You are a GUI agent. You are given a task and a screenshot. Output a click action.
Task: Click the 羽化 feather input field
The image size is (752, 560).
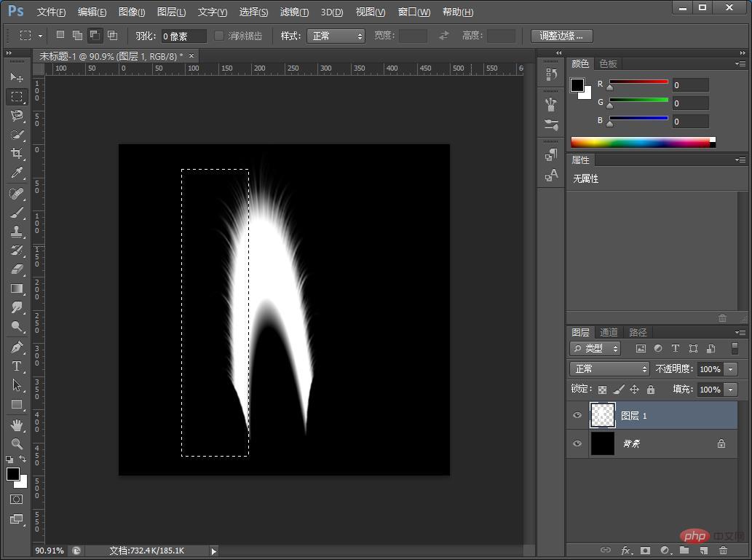[x=183, y=36]
